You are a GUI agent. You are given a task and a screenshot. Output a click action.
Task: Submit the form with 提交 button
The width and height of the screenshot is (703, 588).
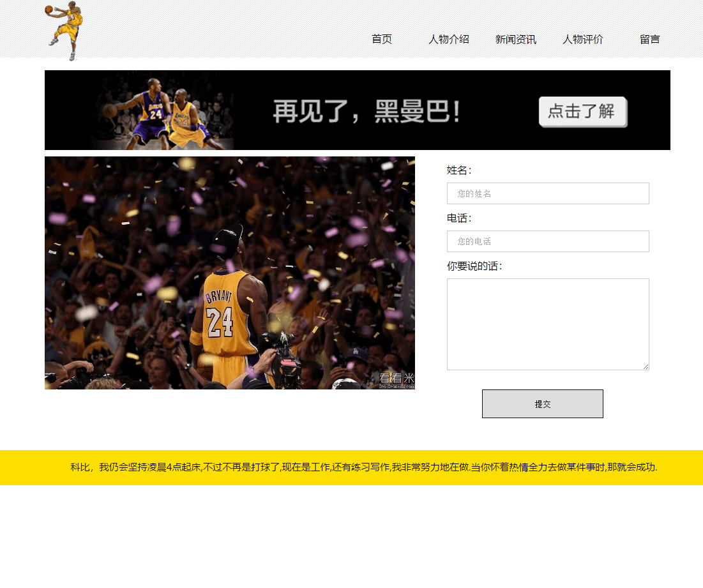tap(543, 403)
